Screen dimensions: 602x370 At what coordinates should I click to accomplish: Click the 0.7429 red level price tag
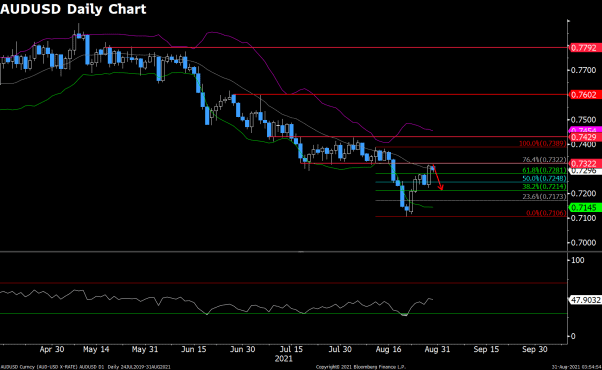(x=584, y=137)
